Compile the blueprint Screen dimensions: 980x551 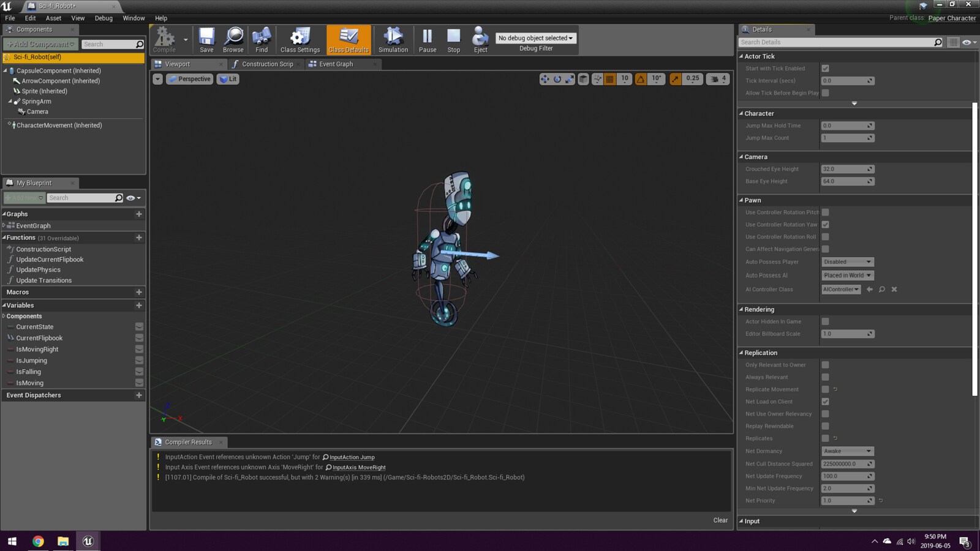[x=164, y=39]
